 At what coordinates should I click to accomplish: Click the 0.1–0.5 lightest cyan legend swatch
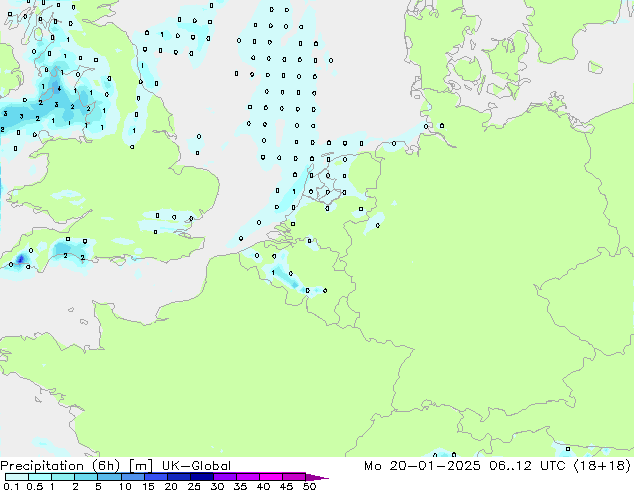(17, 477)
